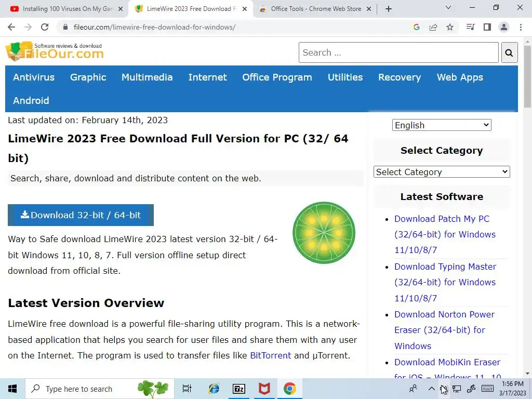
Task: Reload the current page
Action: (45, 27)
